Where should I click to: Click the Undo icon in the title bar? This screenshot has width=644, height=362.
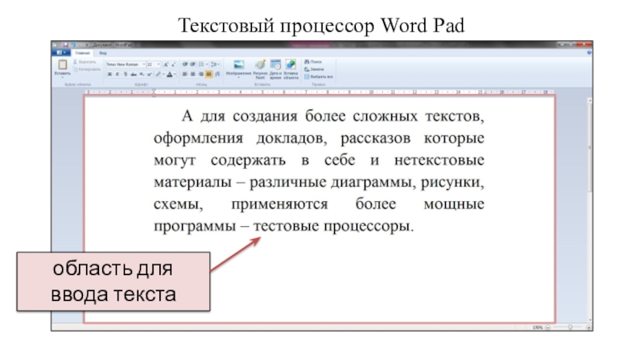[x=73, y=45]
